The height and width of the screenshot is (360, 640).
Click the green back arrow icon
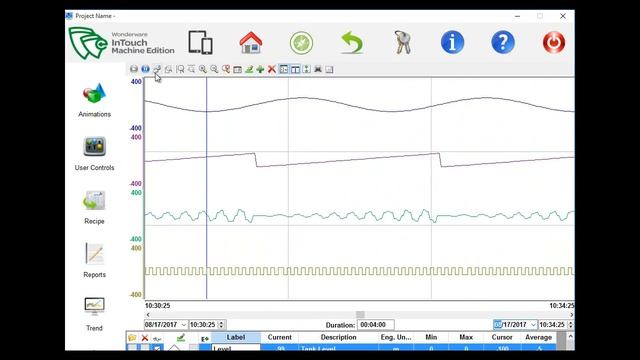(351, 43)
